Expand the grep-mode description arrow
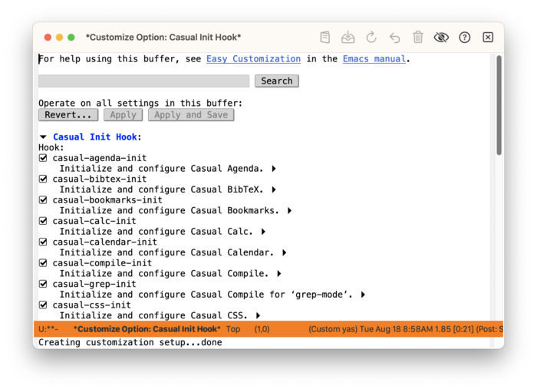 coord(363,295)
